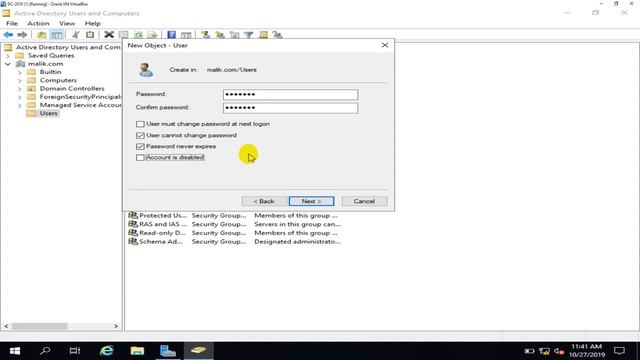Click the volume speaker tray icon

click(559, 351)
